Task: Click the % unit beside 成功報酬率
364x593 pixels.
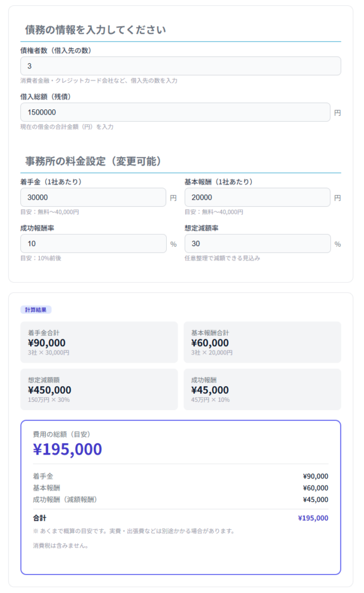Action: 174,244
